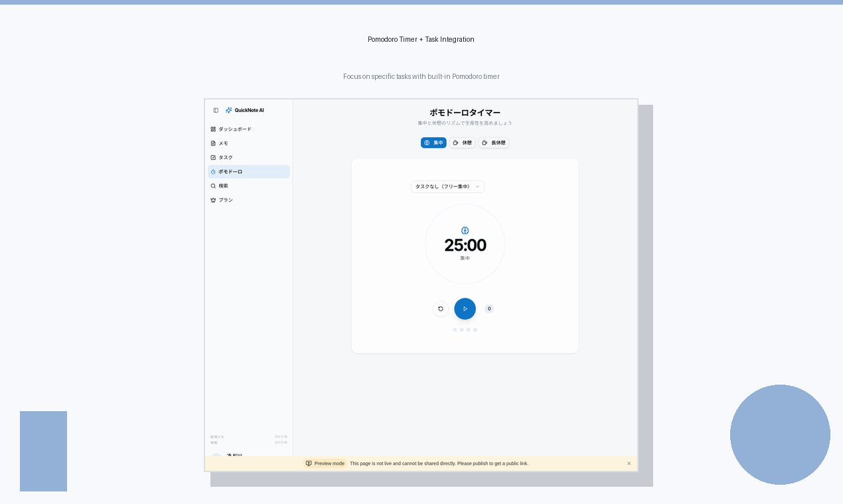Viewport: 843px width, 504px height.
Task: Select the ポモドーロ timer icon
Action: click(212, 172)
